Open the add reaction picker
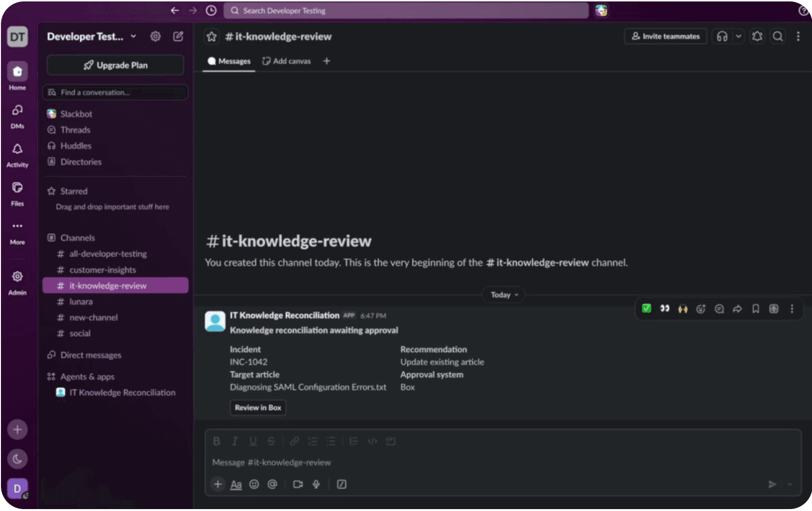This screenshot has width=812, height=511. [701, 309]
